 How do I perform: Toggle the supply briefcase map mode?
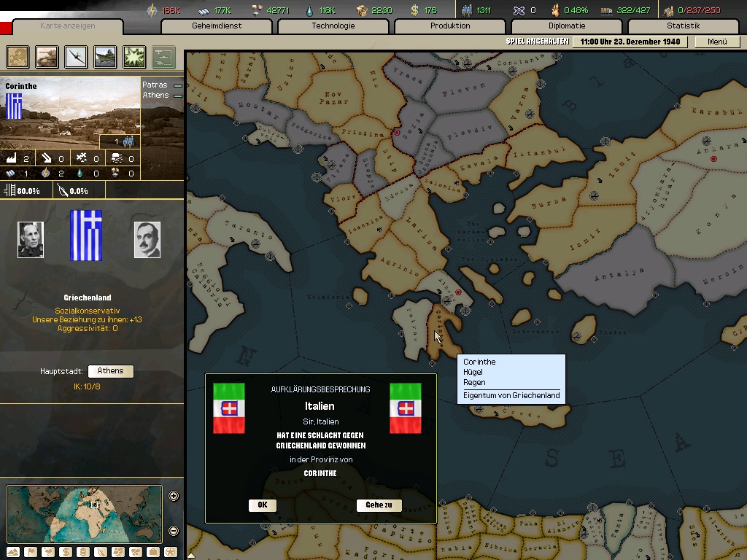click(153, 552)
